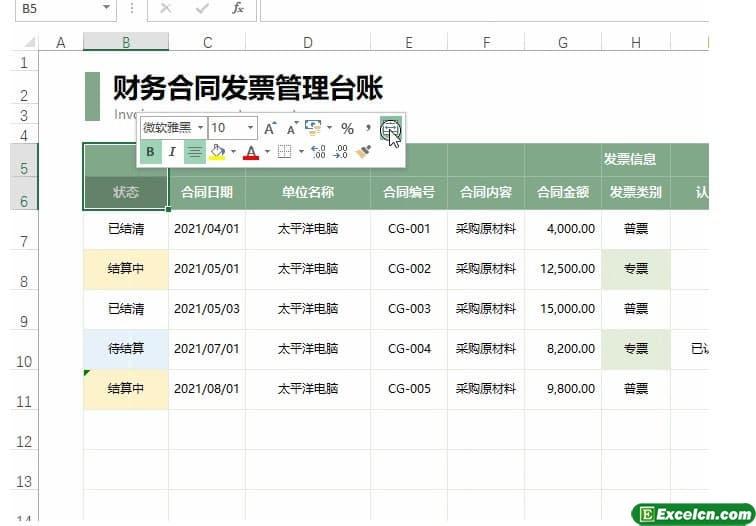756x526 pixels.
Task: Click the title 财务合同发票管理台账
Action: pyautogui.click(x=248, y=88)
